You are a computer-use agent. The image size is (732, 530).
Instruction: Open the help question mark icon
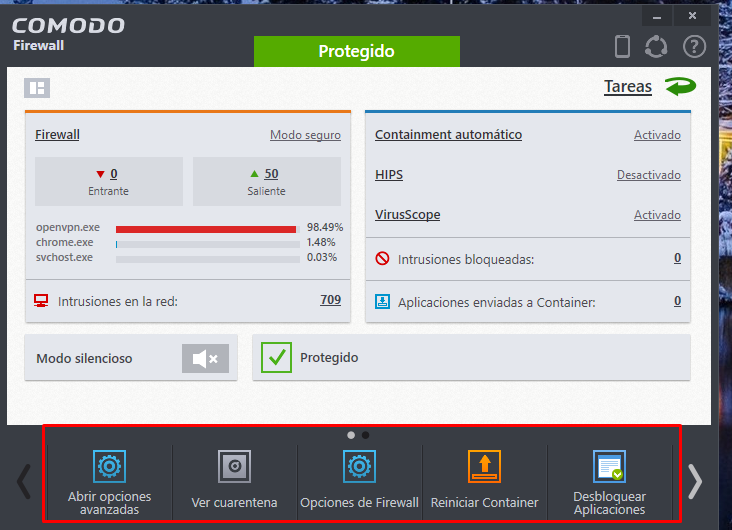(694, 47)
